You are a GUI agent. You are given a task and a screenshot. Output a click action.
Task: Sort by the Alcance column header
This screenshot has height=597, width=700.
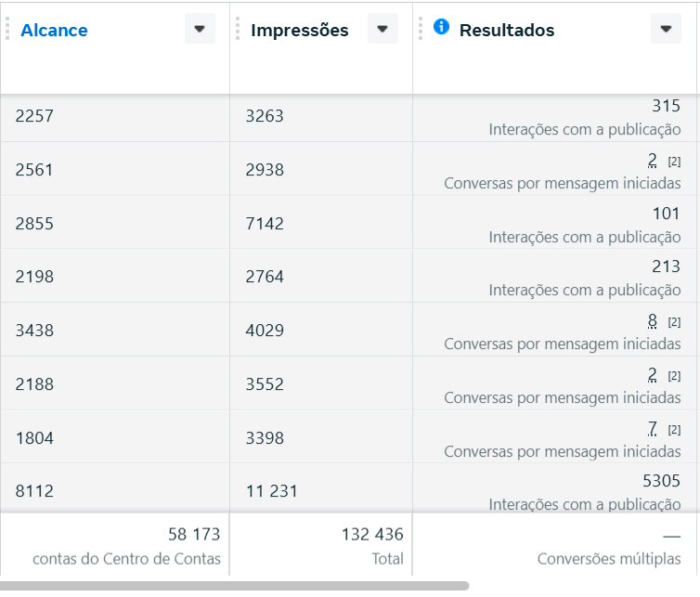[54, 30]
